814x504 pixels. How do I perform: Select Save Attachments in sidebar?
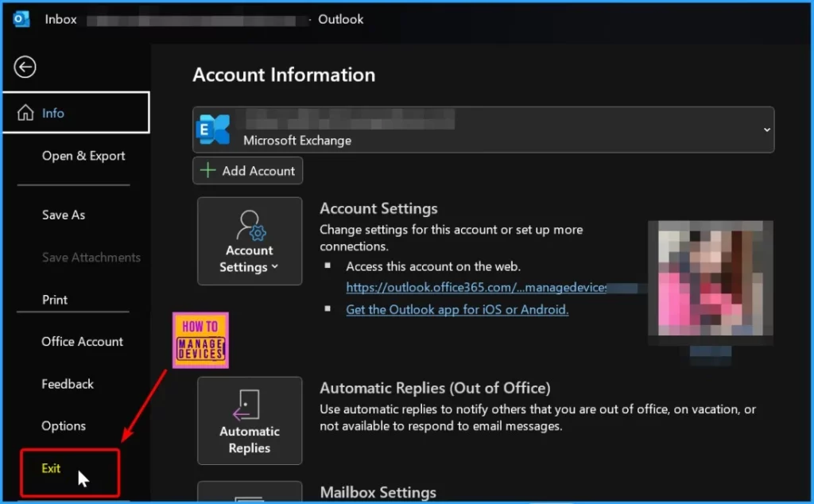[x=91, y=258]
